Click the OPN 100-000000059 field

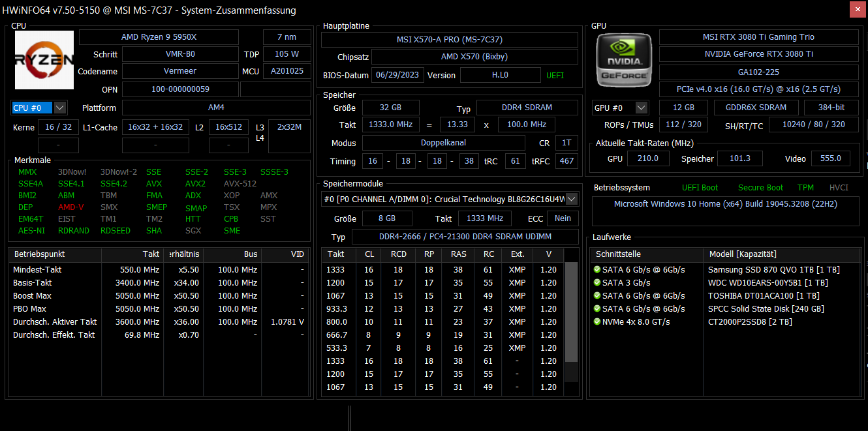click(x=180, y=89)
